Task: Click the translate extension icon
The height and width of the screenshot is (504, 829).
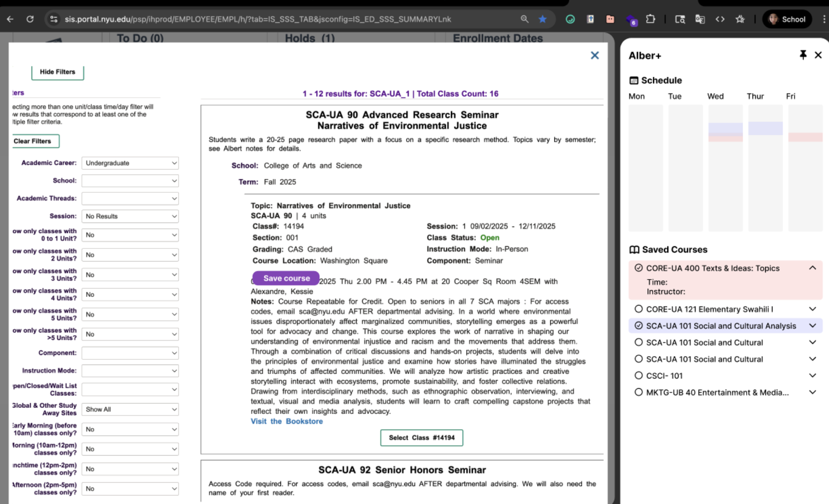Action: pyautogui.click(x=700, y=19)
